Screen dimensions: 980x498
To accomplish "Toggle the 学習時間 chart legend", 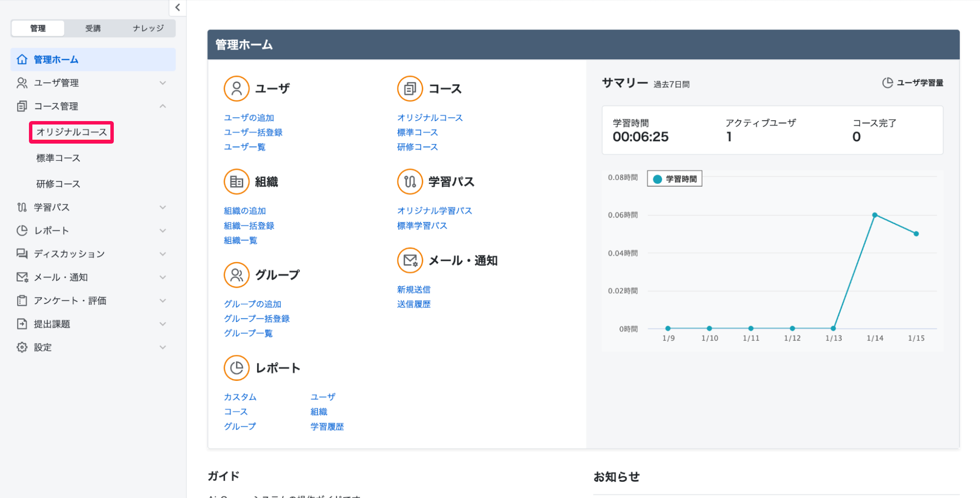I will tap(675, 179).
